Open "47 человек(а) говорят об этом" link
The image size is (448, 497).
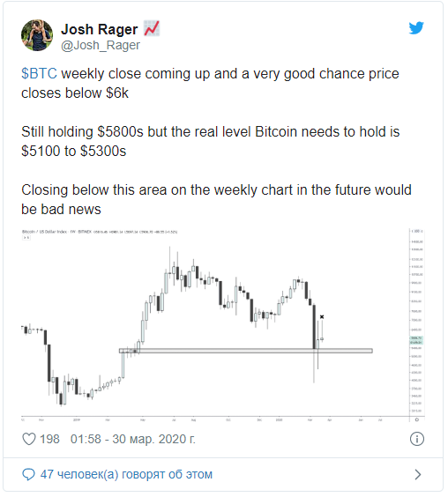[126, 474]
